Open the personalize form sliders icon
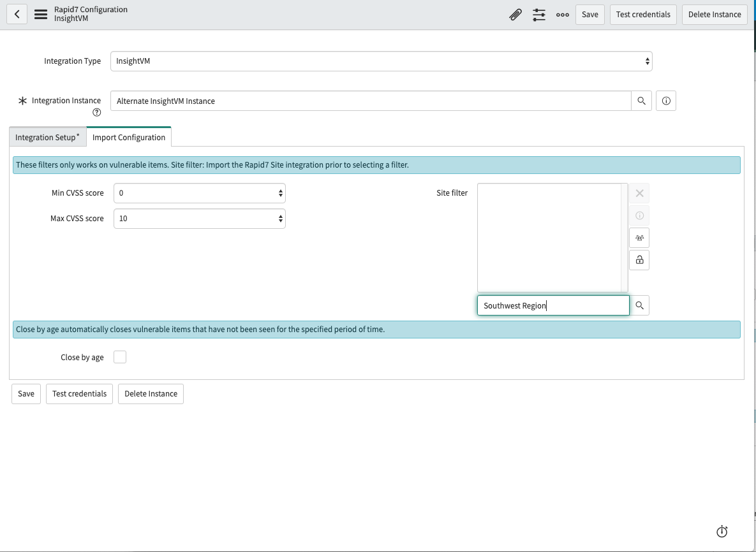Screen dimensions: 756x552 (539, 15)
